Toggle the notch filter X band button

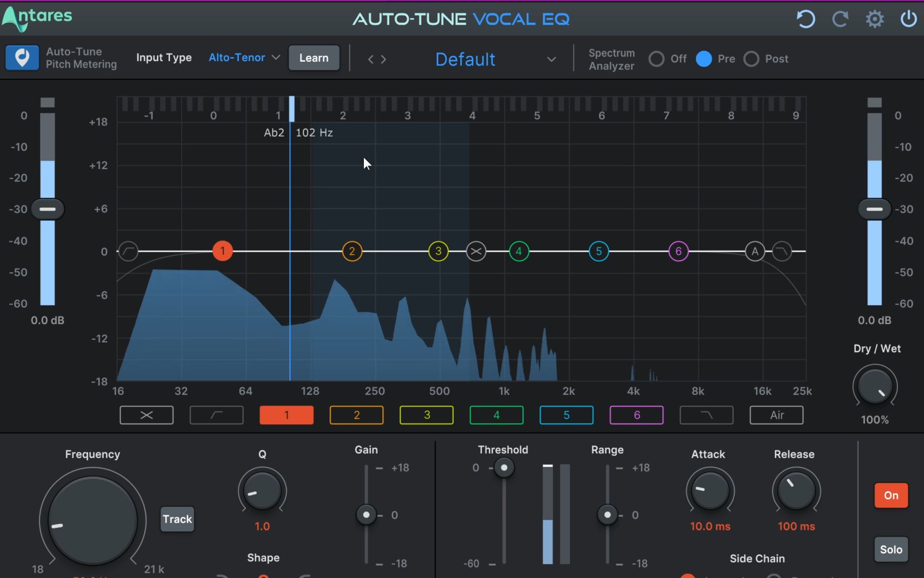click(146, 415)
